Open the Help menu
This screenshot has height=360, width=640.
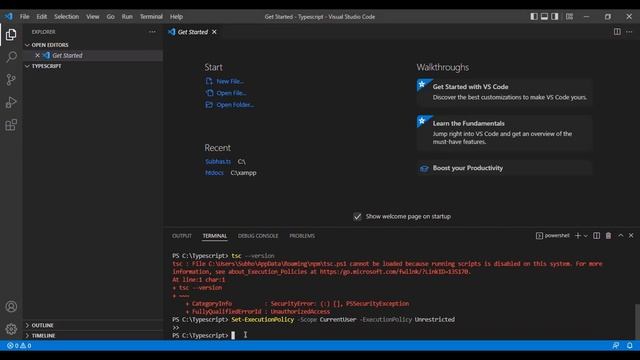[x=176, y=17]
